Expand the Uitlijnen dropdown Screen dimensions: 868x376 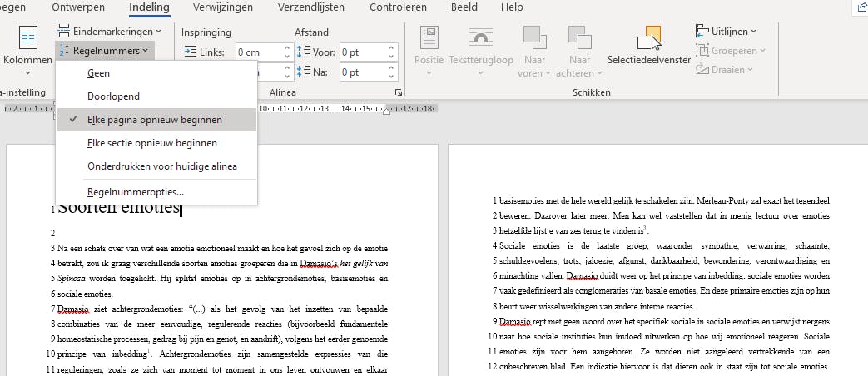[x=727, y=31]
